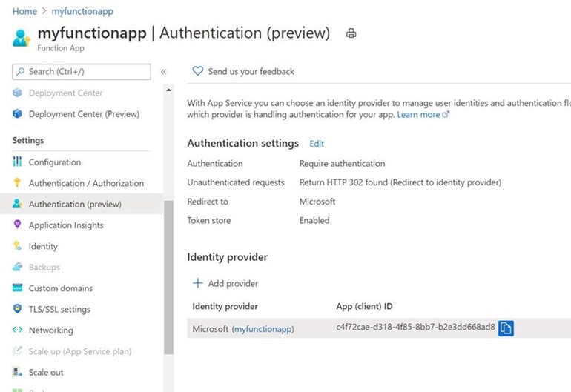Click the Application Insights bulb icon
Viewport: 571px width, 392px height.
pyautogui.click(x=17, y=225)
